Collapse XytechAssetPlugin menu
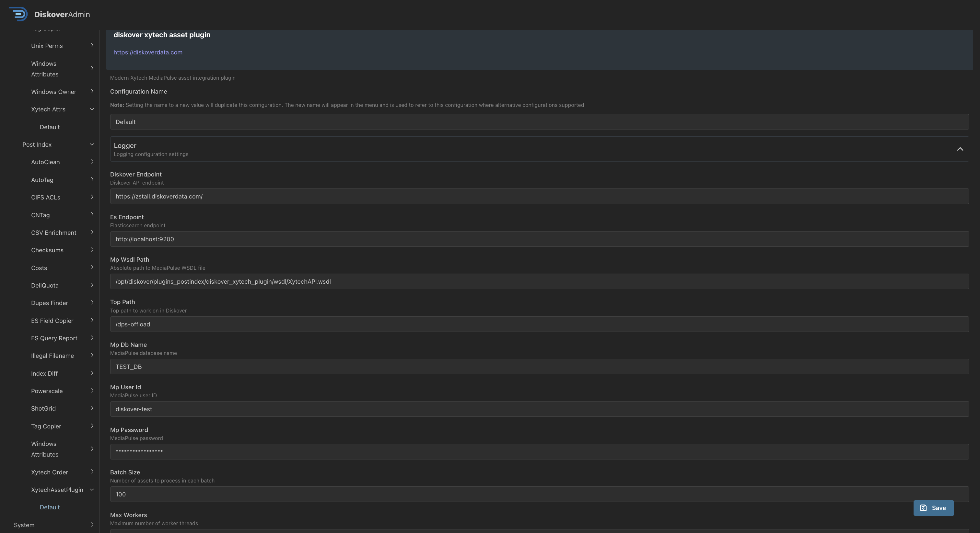 [x=63, y=490]
